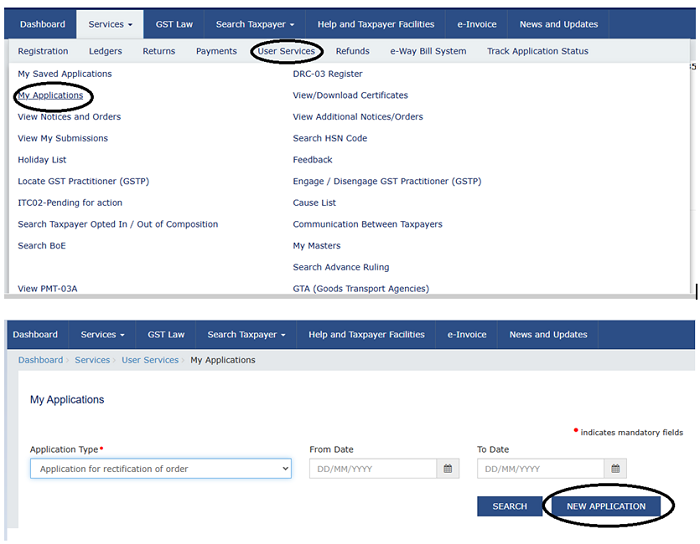Viewport: 700px width, 544px height.
Task: Switch to the Refunds tab
Action: click(352, 51)
